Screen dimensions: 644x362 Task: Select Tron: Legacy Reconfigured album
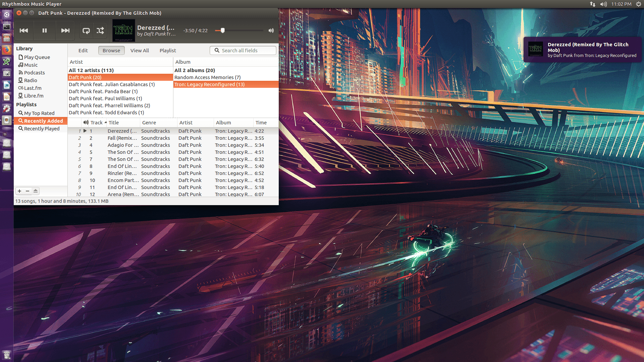point(226,84)
